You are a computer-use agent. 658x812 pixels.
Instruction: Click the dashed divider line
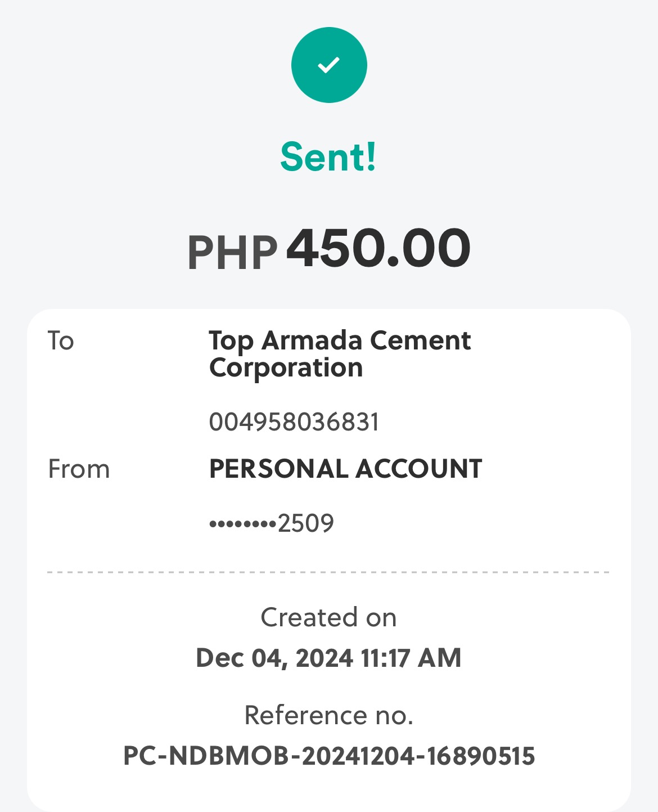click(x=328, y=572)
